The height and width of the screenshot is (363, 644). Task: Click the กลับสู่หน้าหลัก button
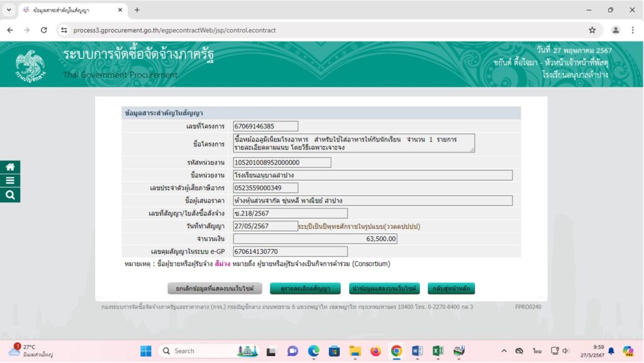click(451, 289)
